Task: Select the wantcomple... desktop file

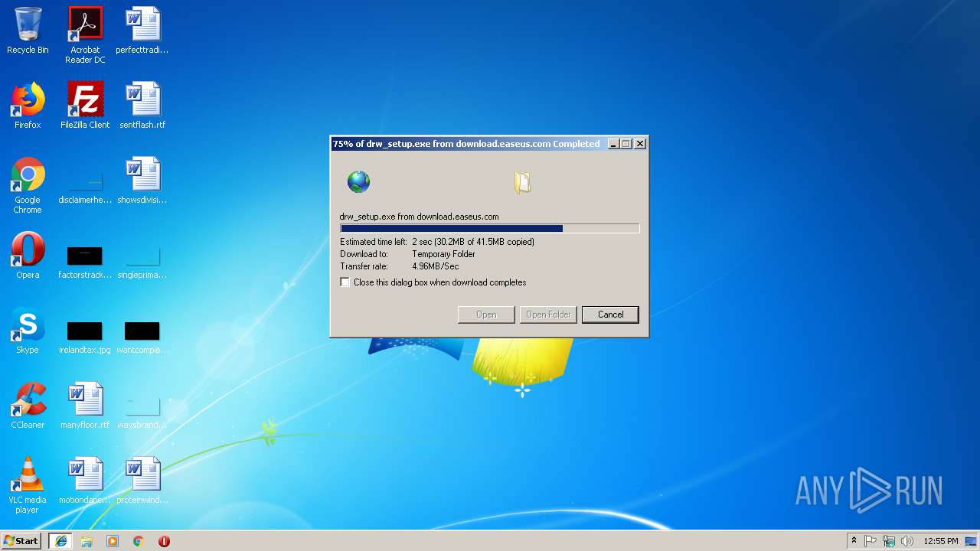Action: click(x=142, y=337)
